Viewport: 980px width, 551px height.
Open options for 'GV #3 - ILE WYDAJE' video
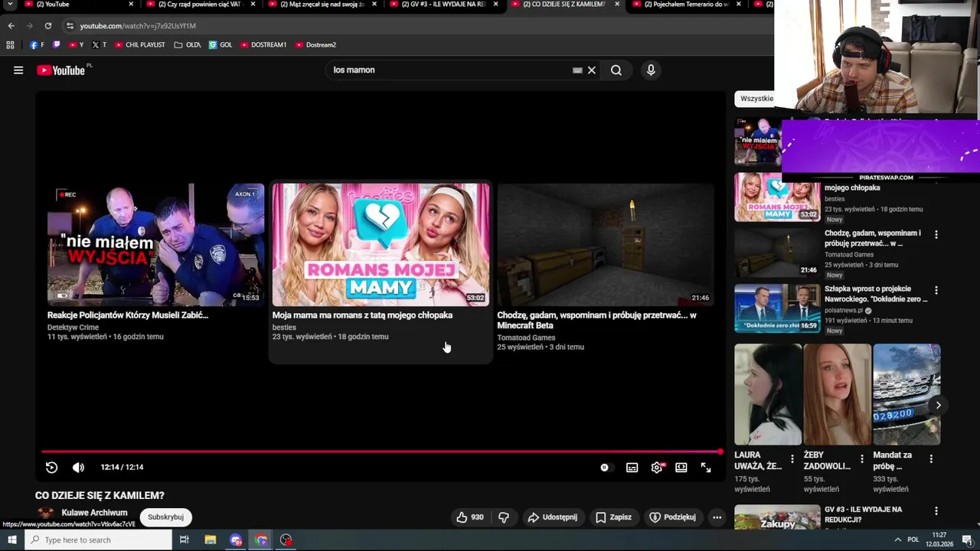pyautogui.click(x=936, y=510)
